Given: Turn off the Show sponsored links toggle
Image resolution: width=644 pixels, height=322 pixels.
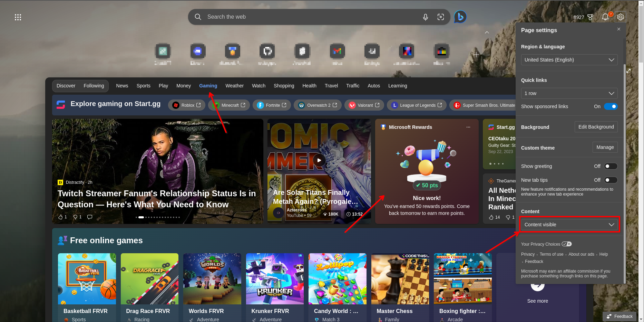Looking at the screenshot, I should click(x=611, y=106).
